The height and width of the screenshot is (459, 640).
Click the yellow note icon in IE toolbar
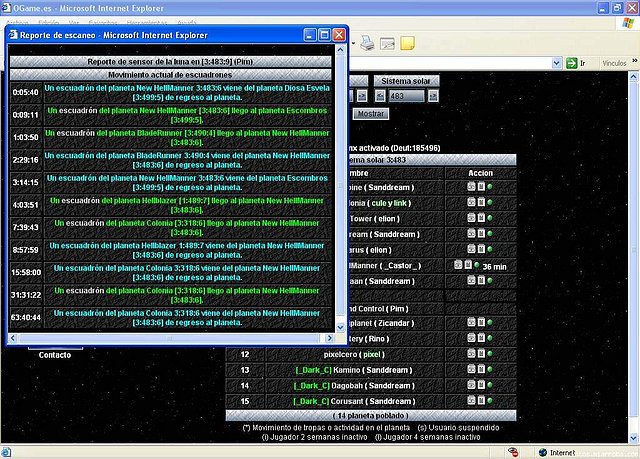[x=407, y=43]
